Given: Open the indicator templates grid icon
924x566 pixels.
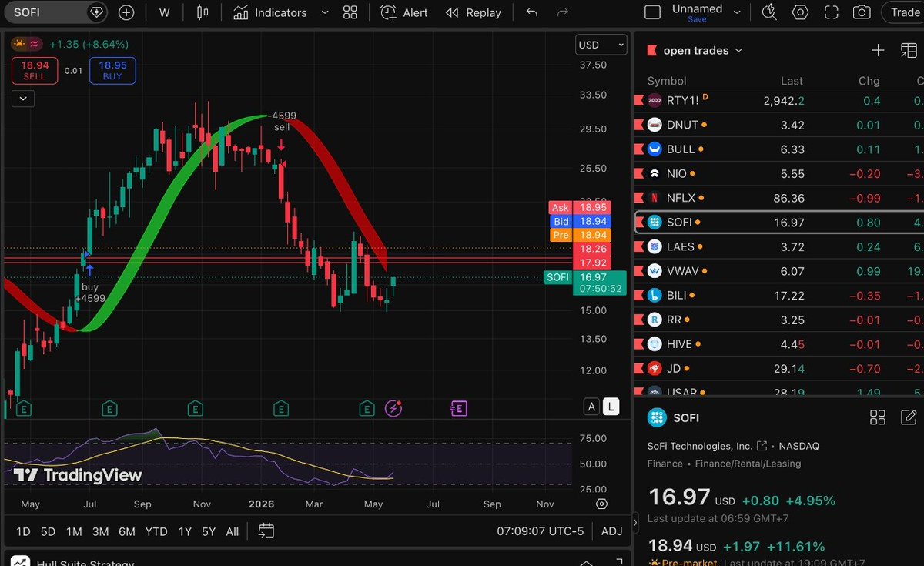Looking at the screenshot, I should (x=350, y=12).
